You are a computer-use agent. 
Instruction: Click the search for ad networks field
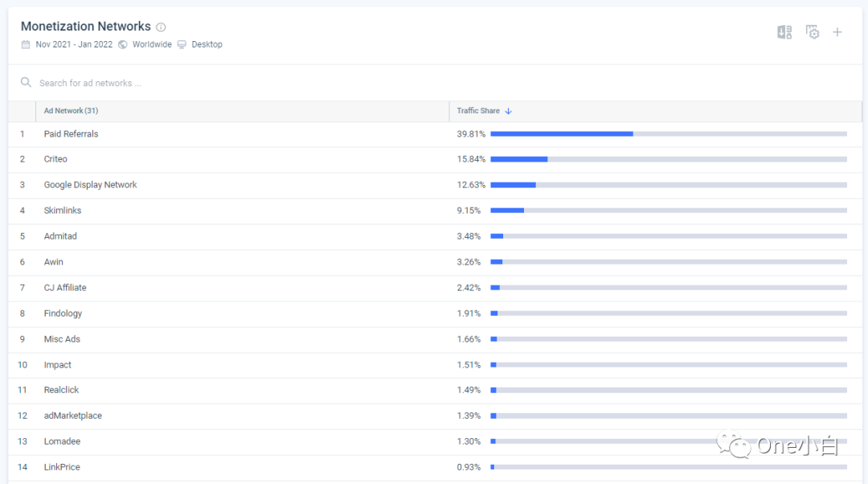tap(96, 83)
